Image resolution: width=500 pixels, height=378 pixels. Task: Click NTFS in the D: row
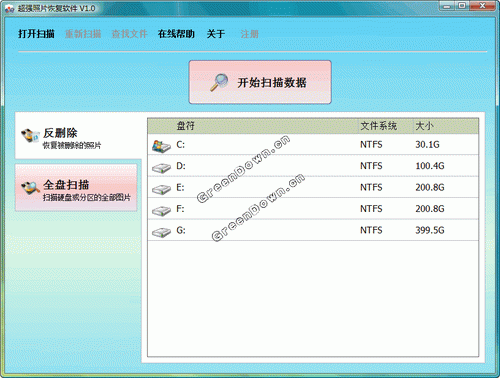tap(371, 166)
